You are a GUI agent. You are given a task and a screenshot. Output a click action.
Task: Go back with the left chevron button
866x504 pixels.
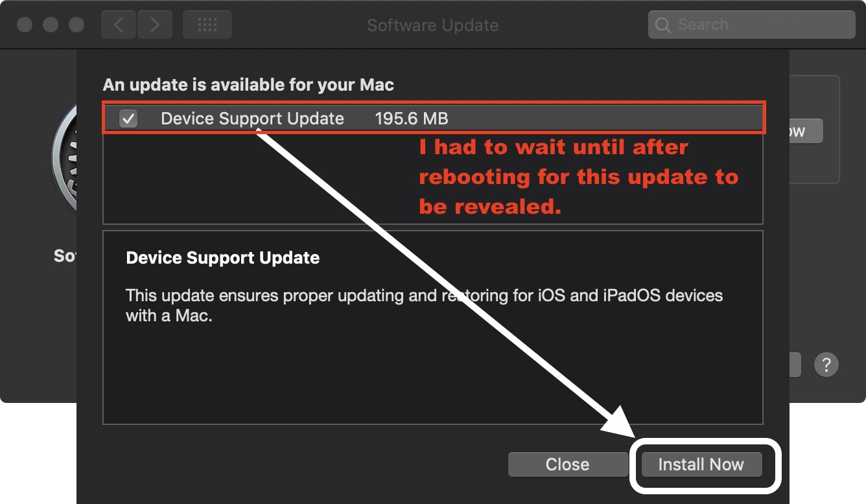(x=118, y=25)
